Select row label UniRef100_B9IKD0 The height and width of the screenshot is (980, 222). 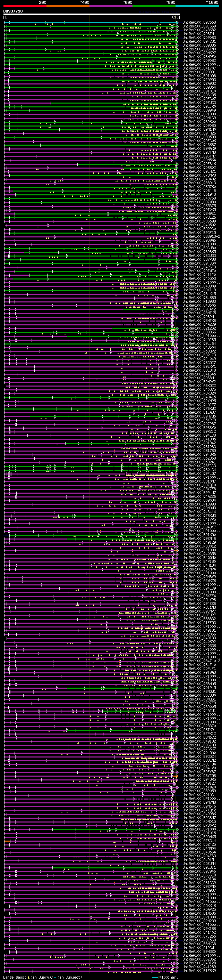pyautogui.click(x=199, y=535)
